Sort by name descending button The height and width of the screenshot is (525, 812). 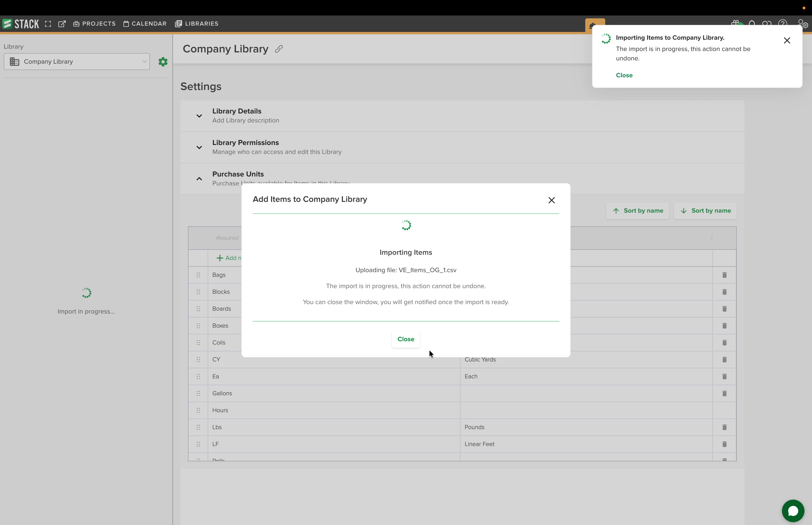705,211
